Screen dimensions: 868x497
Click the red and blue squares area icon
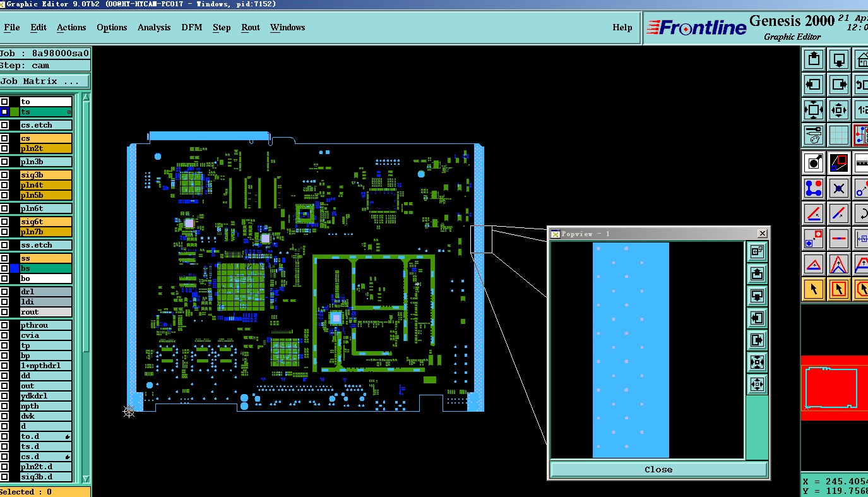tap(838, 162)
